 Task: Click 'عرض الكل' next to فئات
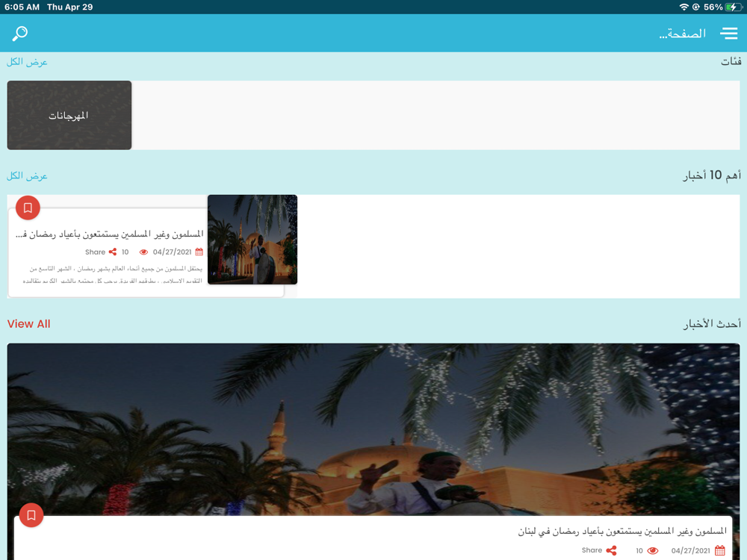tap(27, 62)
